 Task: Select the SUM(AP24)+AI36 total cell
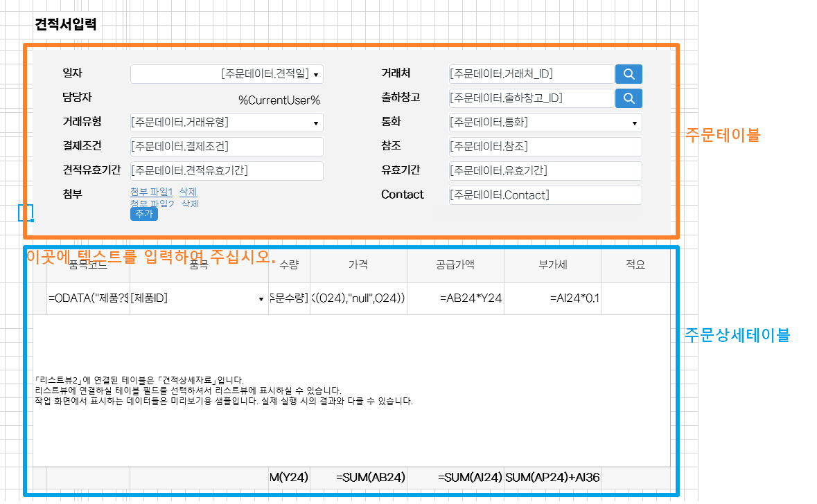(x=553, y=478)
